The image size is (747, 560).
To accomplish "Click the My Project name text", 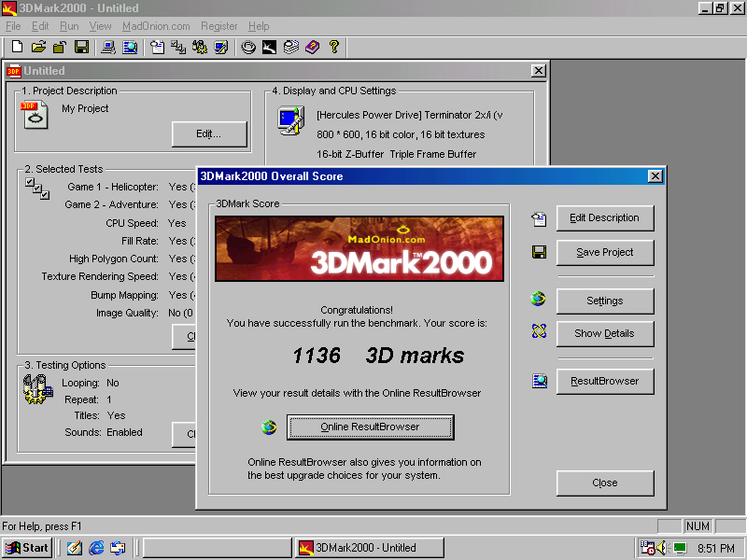I will tap(85, 108).
